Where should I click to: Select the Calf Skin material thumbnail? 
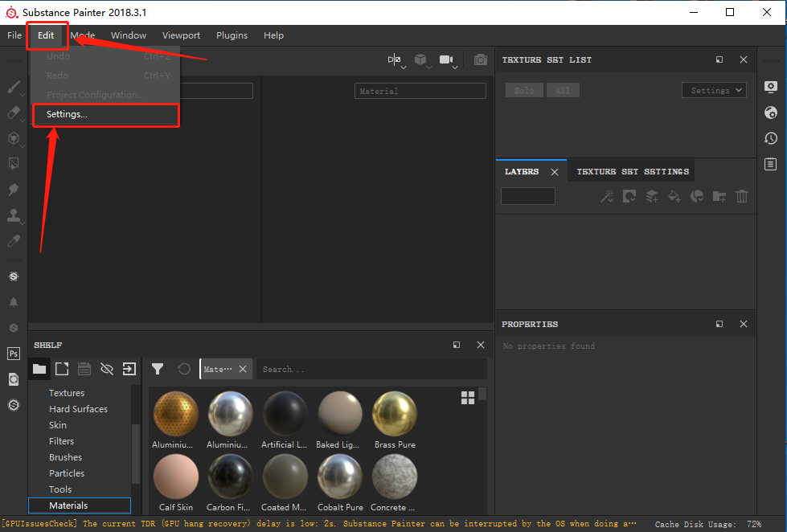(x=176, y=477)
